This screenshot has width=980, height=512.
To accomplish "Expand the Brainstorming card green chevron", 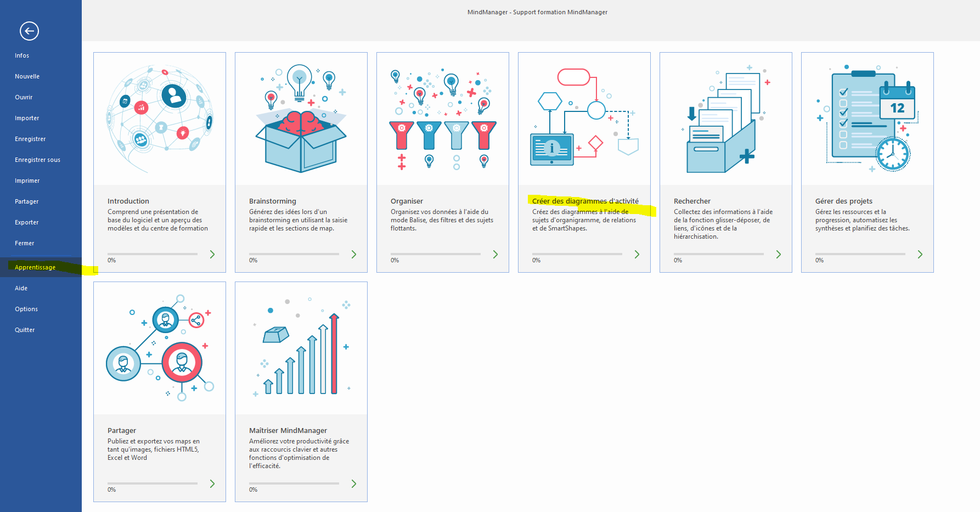I will click(x=354, y=254).
